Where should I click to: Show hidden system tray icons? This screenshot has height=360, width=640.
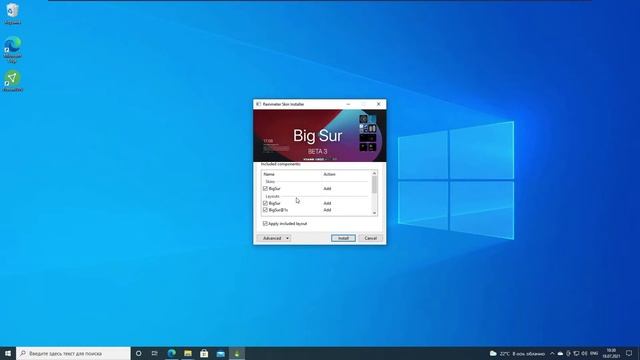(552, 353)
